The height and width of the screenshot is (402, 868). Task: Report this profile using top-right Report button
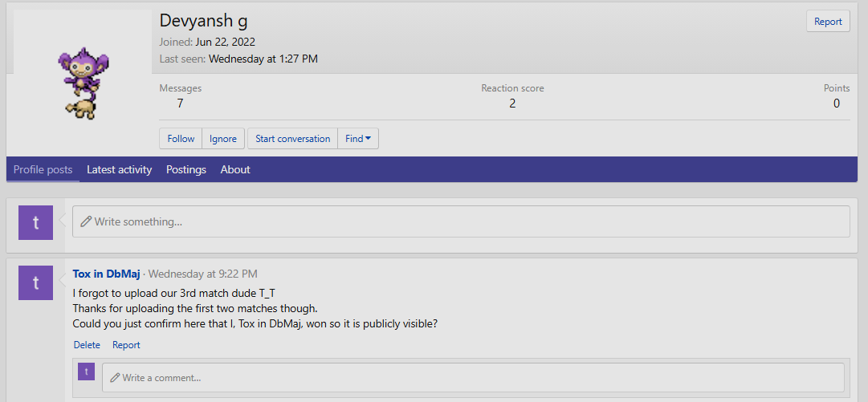828,22
